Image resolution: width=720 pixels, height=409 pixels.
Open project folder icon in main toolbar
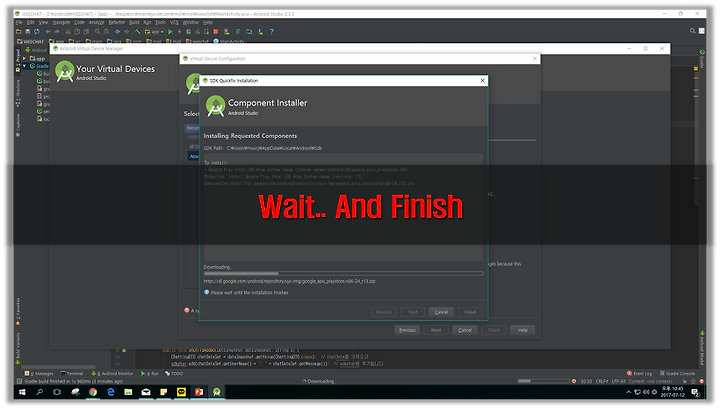[19, 32]
